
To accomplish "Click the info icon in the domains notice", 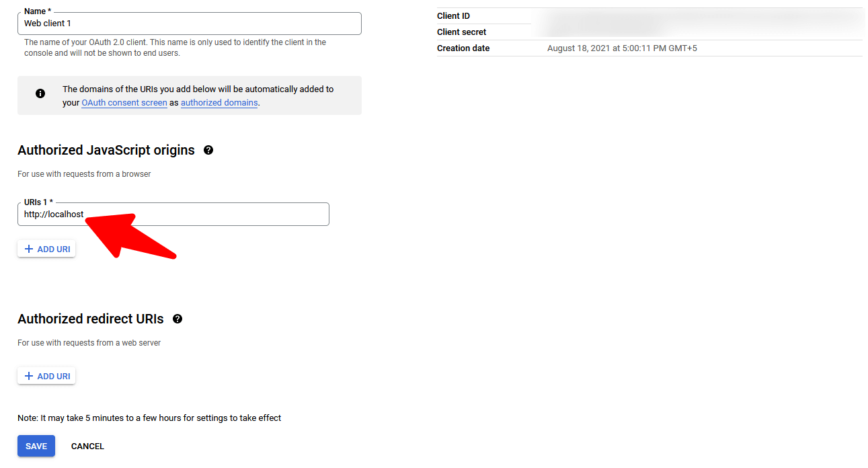I will tap(40, 93).
